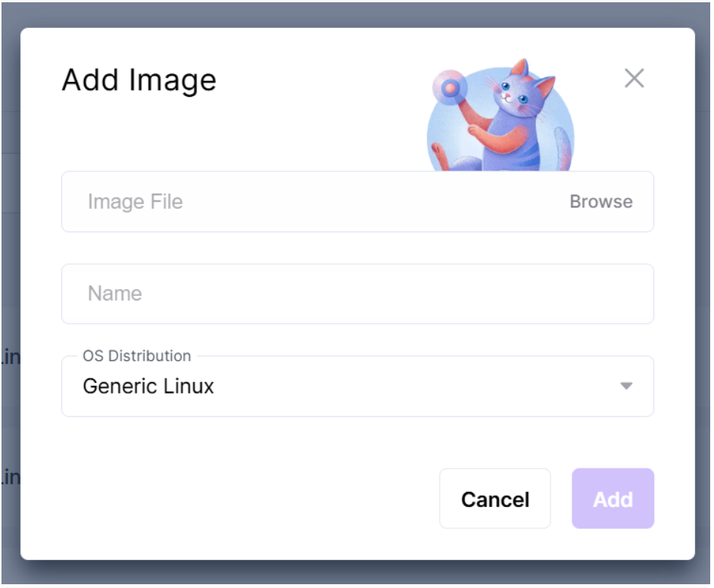Click the disc held by the cat
The width and height of the screenshot is (714, 588).
click(x=450, y=87)
